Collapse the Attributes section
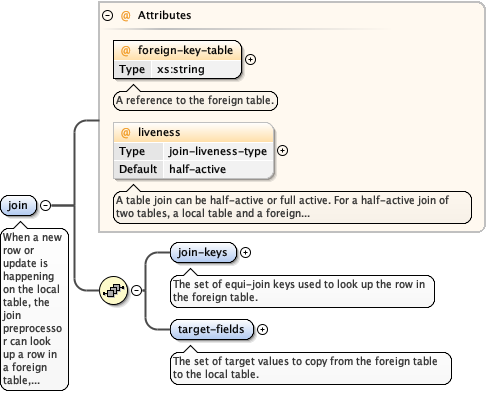 107,16
